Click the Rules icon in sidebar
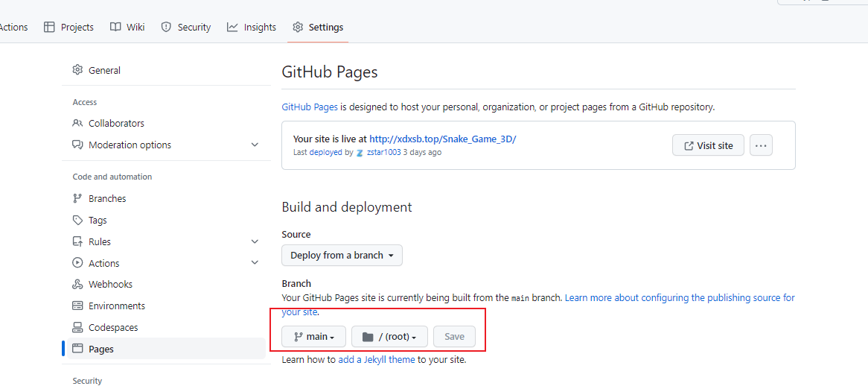Image resolution: width=868 pixels, height=386 pixels. click(77, 241)
